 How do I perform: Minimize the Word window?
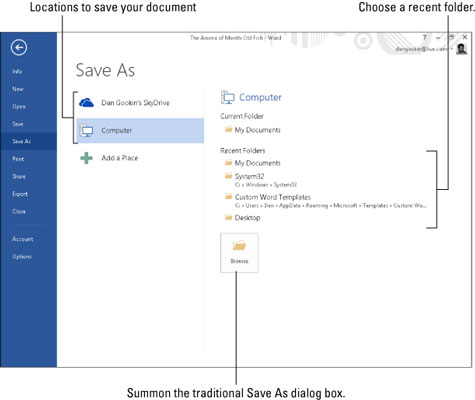point(438,37)
